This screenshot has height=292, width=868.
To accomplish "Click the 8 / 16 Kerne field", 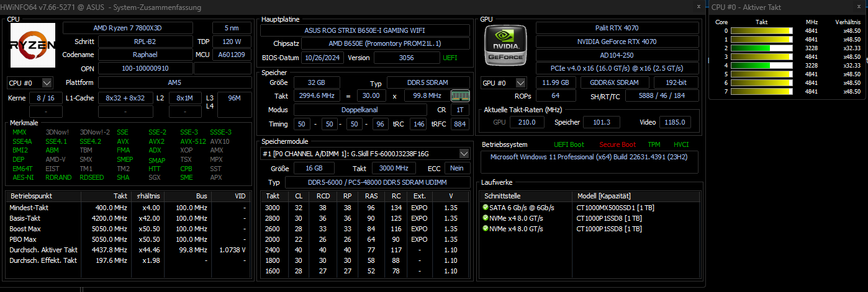I will tap(45, 98).
